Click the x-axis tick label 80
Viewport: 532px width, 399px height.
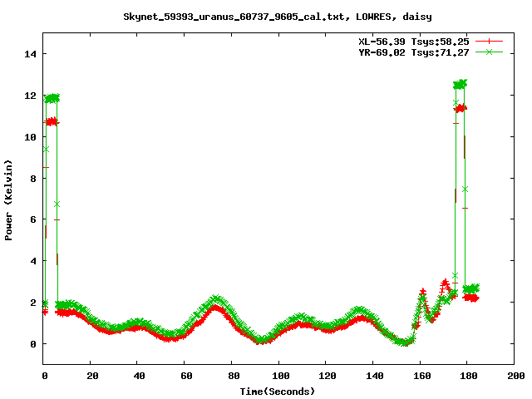coord(234,376)
